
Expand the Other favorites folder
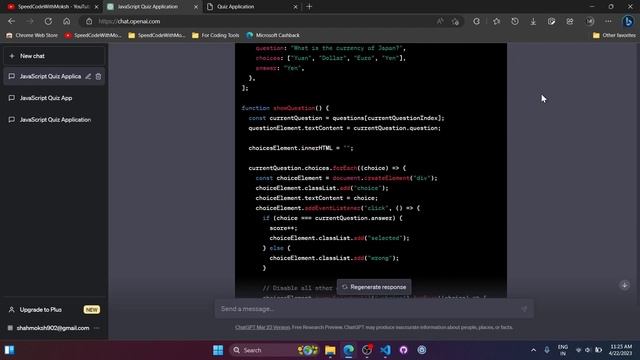point(614,36)
